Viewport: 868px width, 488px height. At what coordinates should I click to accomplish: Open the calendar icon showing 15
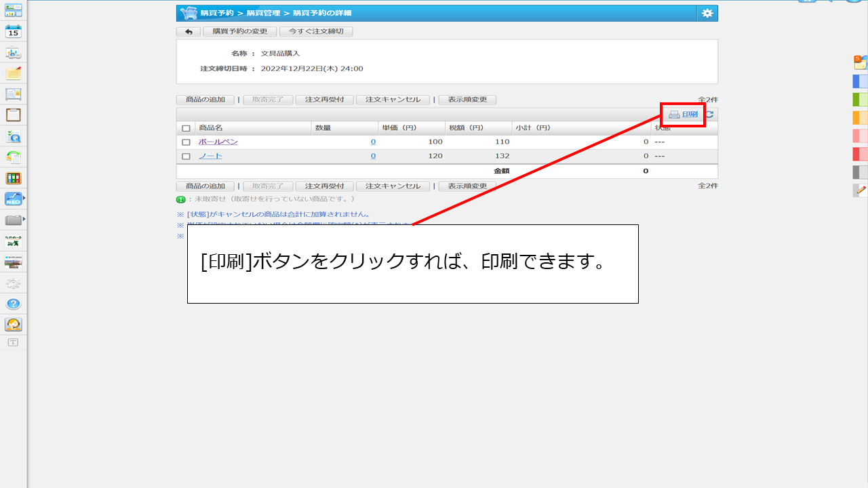(14, 31)
